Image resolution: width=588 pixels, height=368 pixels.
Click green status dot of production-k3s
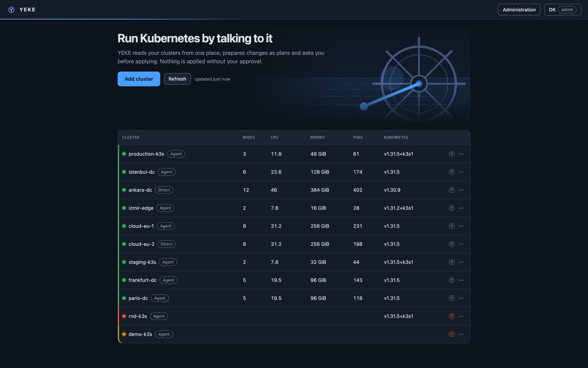pyautogui.click(x=124, y=154)
